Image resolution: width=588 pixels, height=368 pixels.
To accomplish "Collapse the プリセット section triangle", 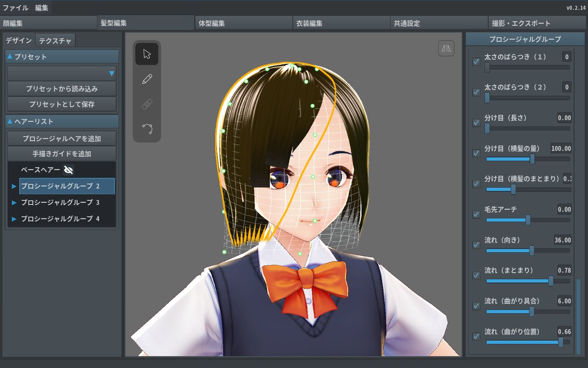I will [x=10, y=57].
